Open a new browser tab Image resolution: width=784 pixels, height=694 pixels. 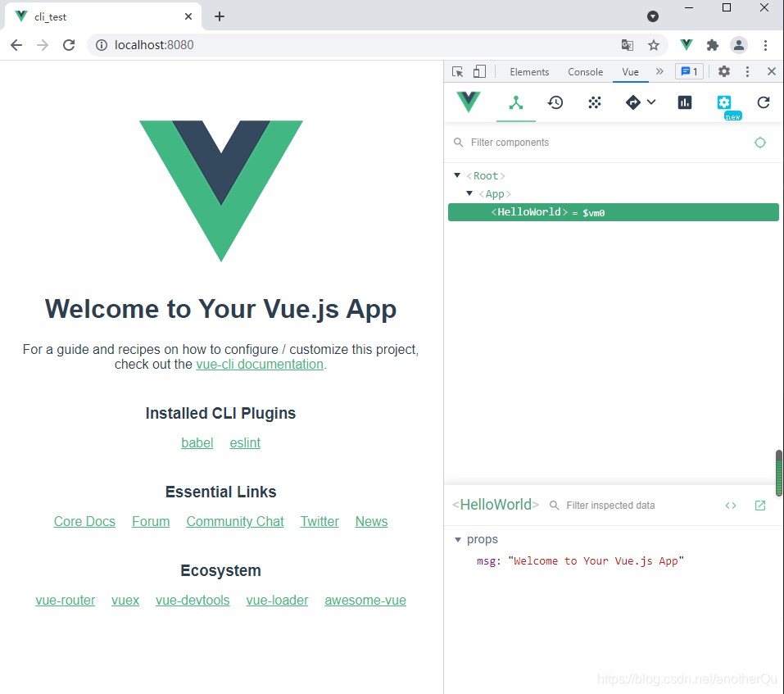pyautogui.click(x=220, y=16)
